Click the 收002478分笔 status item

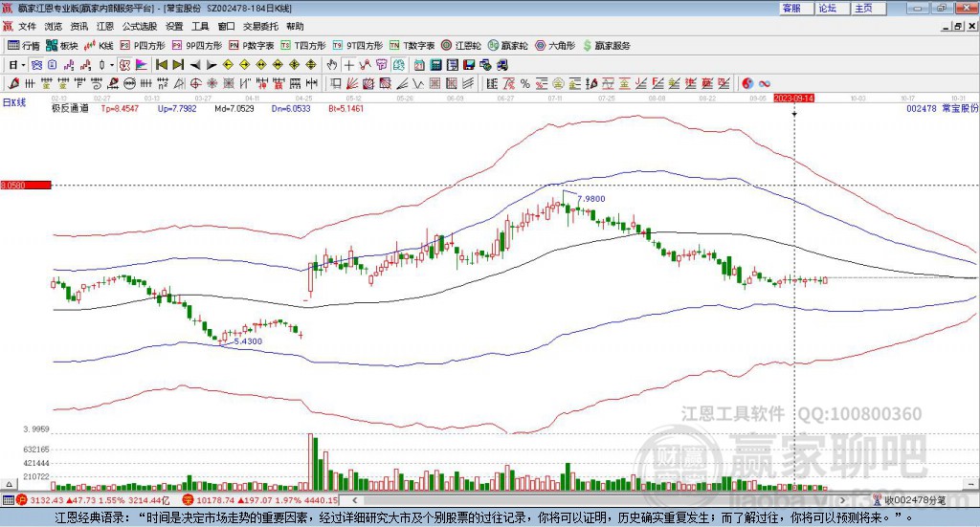click(909, 500)
